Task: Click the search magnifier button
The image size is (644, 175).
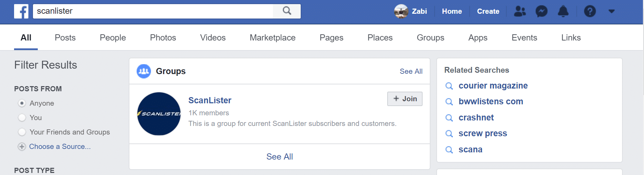Action: [287, 11]
